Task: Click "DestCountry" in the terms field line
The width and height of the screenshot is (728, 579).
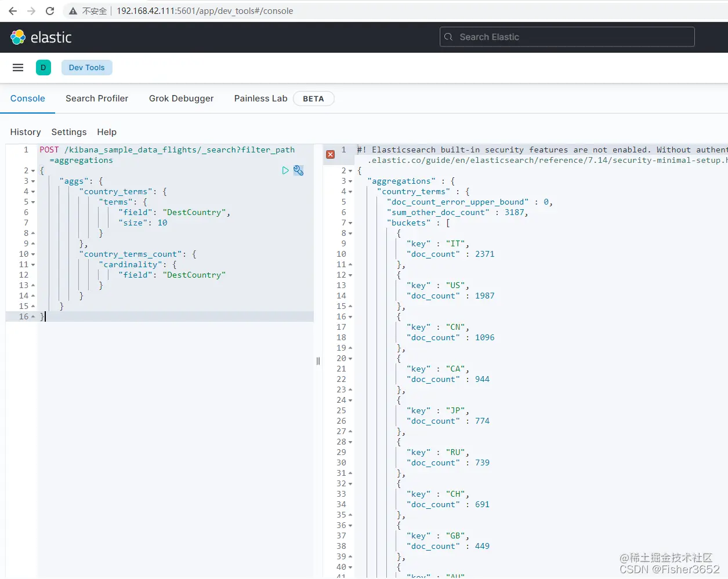Action: [194, 213]
